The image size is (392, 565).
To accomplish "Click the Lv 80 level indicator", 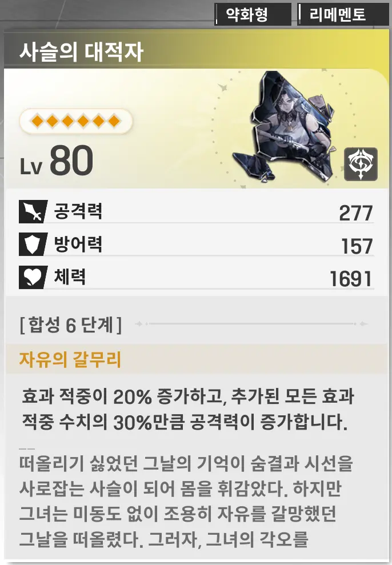I will pos(57,161).
